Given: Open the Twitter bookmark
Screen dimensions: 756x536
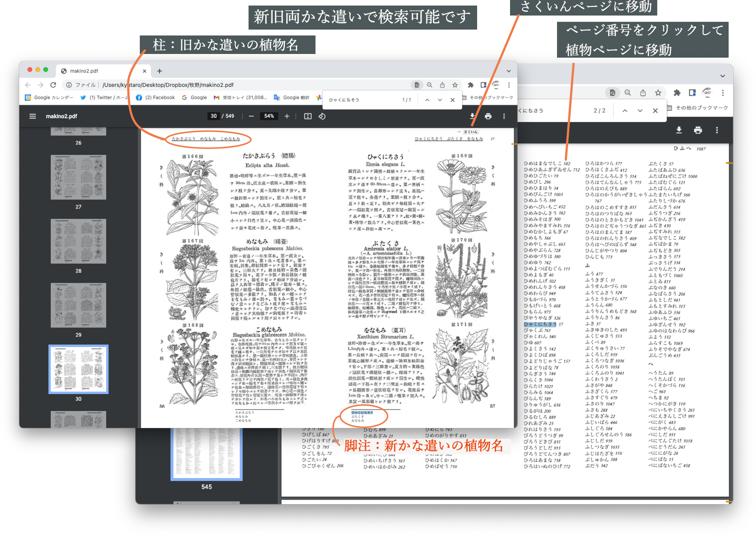Looking at the screenshot, I should 104,98.
